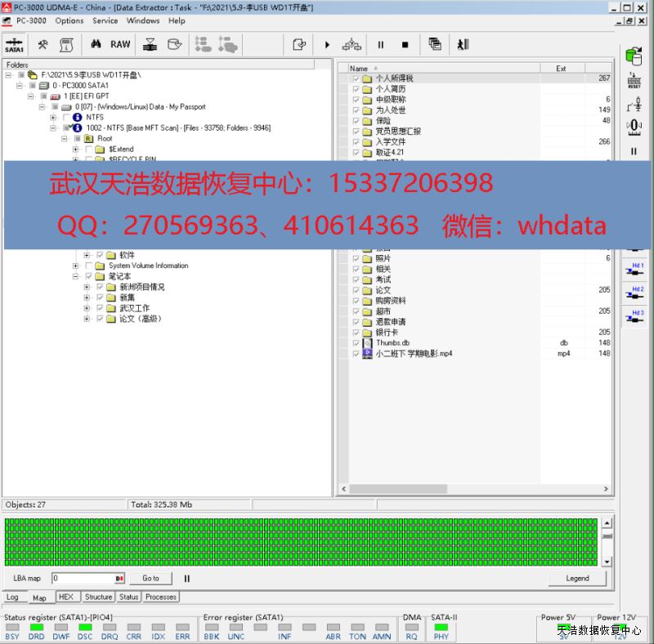Toggle the checkbox for folder 个人简历
Viewport: 654px width, 644px height.
(356, 89)
